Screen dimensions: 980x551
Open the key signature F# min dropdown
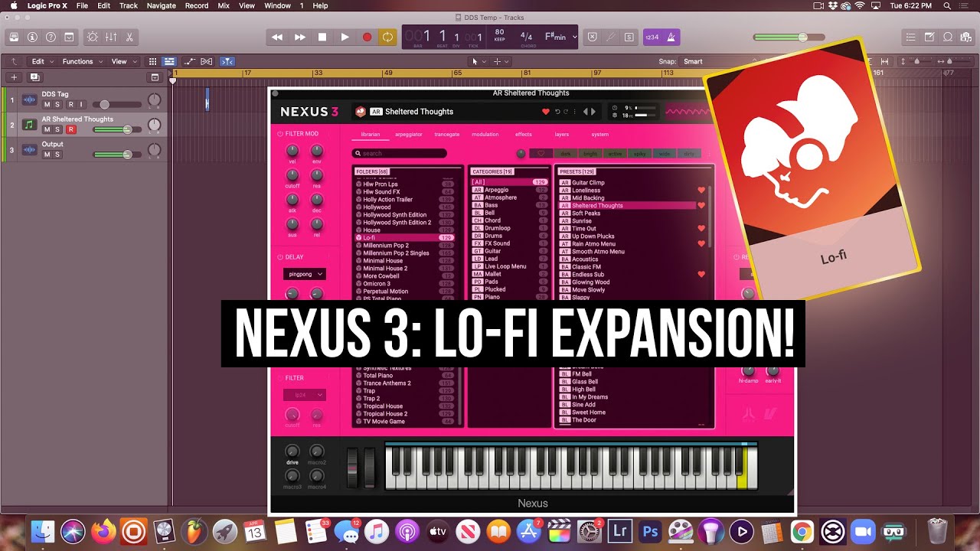(561, 37)
